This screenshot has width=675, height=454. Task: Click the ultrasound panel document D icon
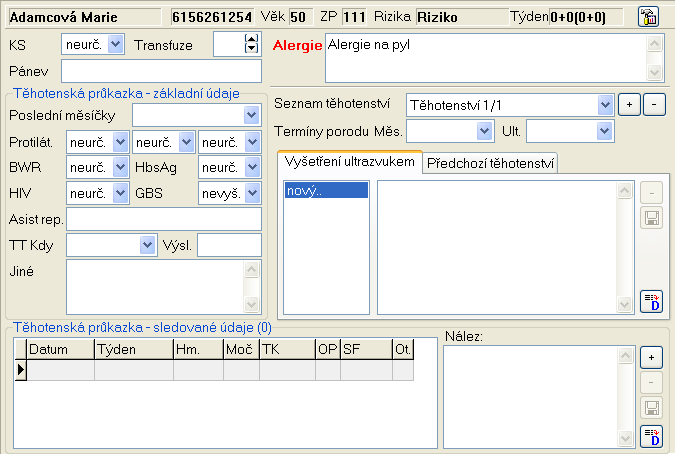[x=651, y=301]
